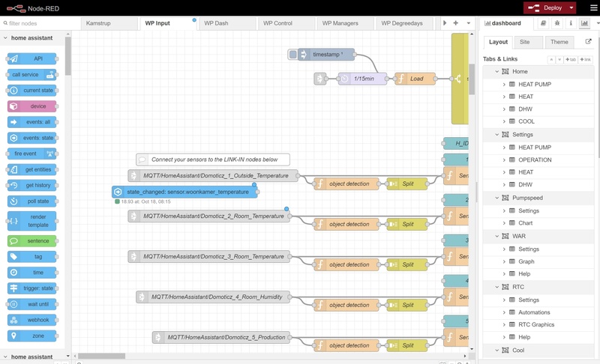Viewport: 600px width, 364px height.
Task: Select the Layout dashboard tab
Action: (x=498, y=42)
